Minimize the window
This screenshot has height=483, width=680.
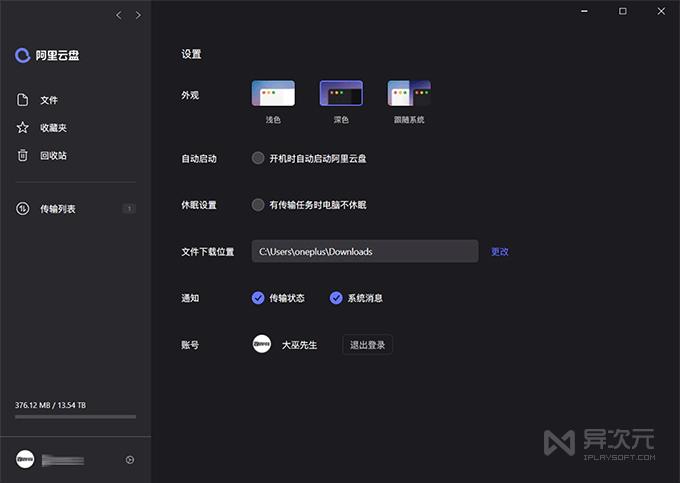pyautogui.click(x=585, y=11)
